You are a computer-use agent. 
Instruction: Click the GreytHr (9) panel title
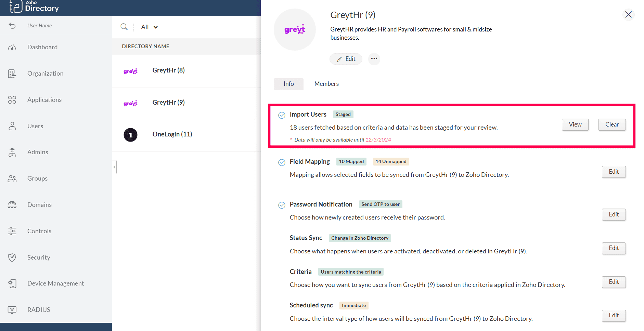pyautogui.click(x=353, y=15)
